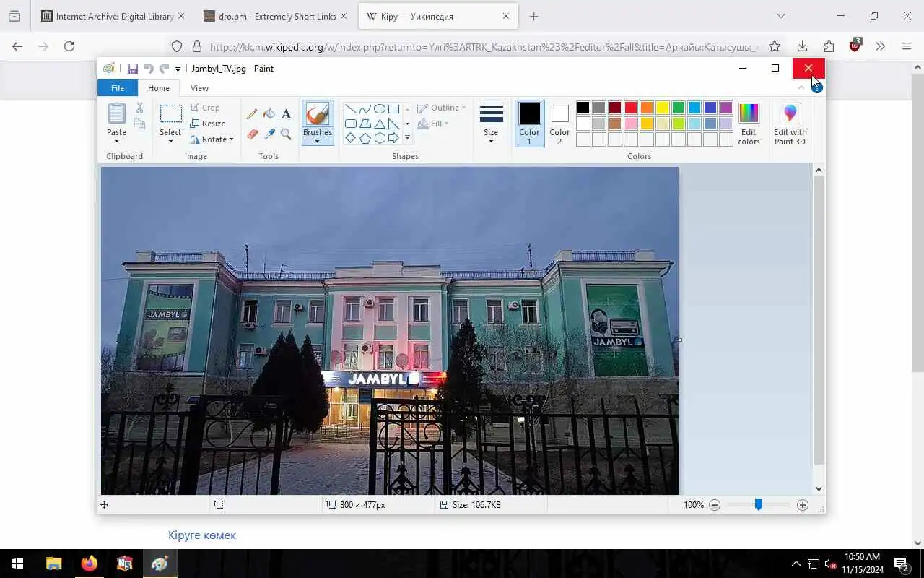Viewport: 924px width, 578px height.
Task: Click the Paste clipboard icon
Action: click(x=116, y=113)
